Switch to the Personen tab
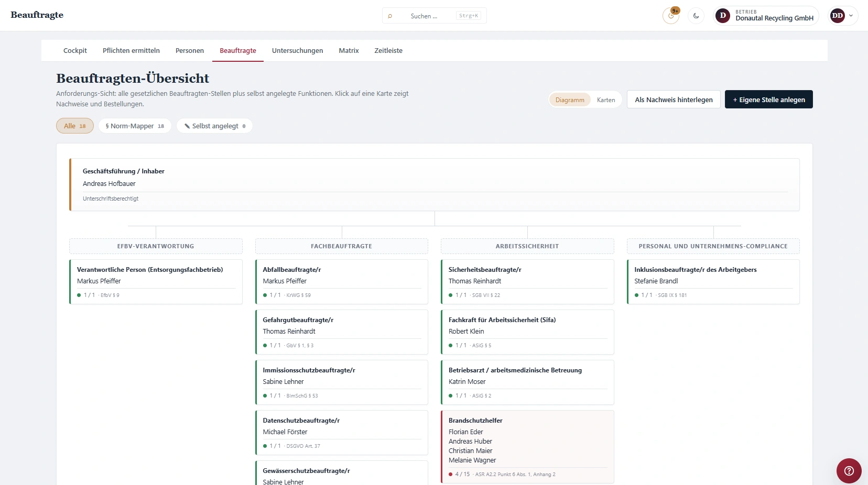The width and height of the screenshot is (868, 485). click(x=190, y=51)
